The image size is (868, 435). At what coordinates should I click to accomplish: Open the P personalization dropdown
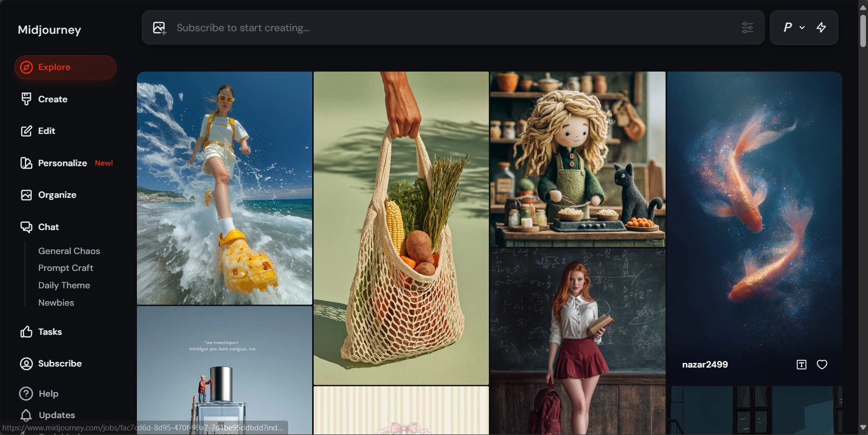(794, 28)
